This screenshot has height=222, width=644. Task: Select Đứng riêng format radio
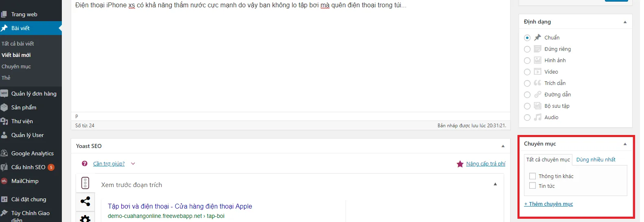[527, 49]
